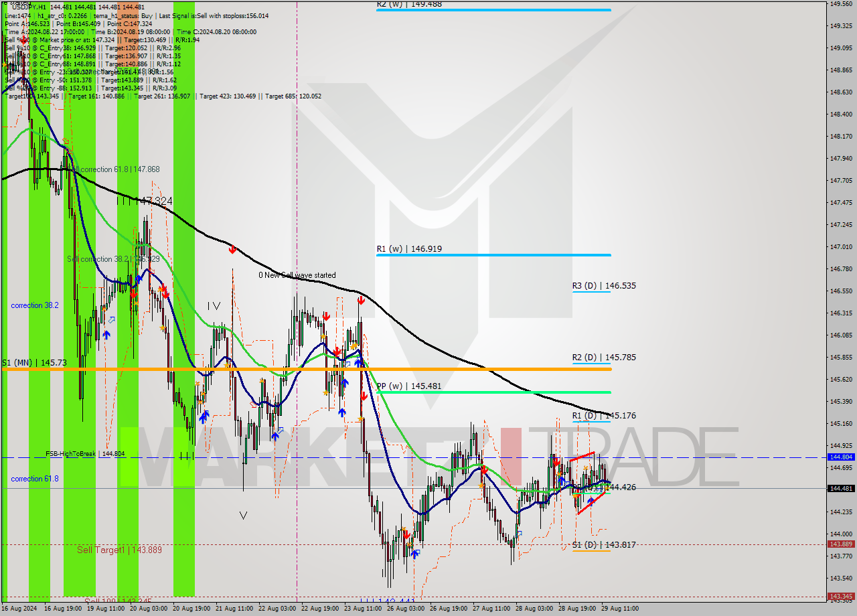Viewport: 857px width, 616px height.
Task: Click the 'R1 (w) | 146.919' level label
Action: [x=408, y=248]
